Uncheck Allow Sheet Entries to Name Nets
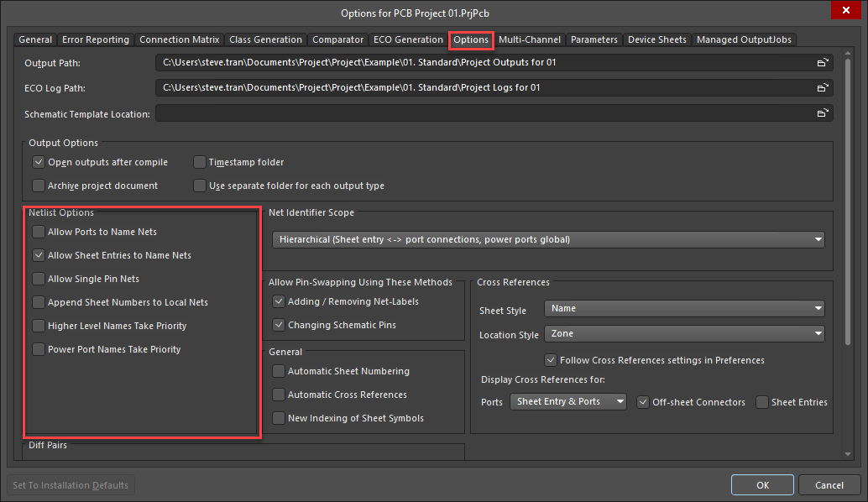The height and width of the screenshot is (502, 868). point(39,254)
